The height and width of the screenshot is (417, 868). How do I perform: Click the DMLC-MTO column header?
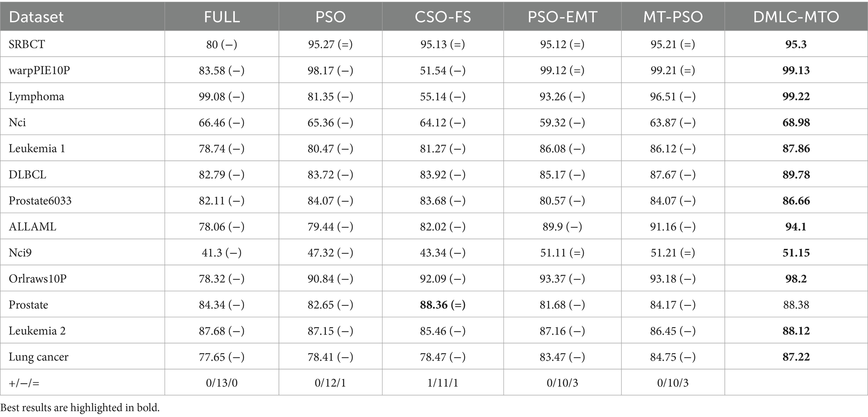coord(796,17)
